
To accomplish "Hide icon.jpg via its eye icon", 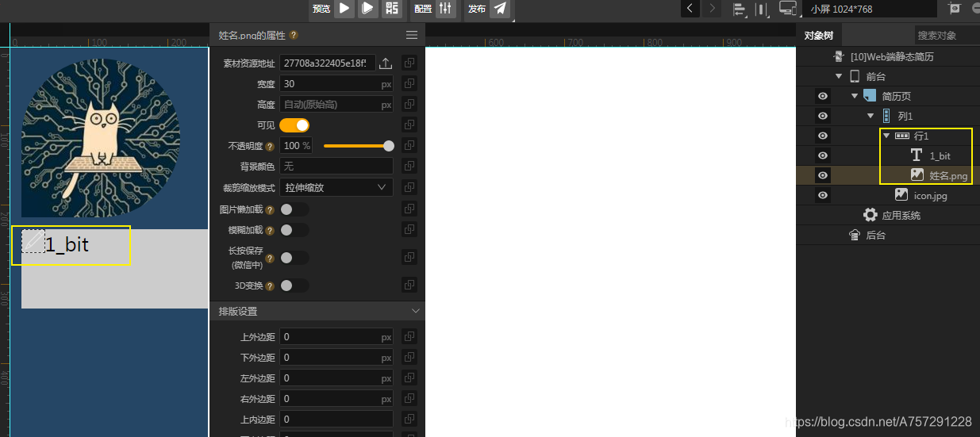I will (823, 195).
